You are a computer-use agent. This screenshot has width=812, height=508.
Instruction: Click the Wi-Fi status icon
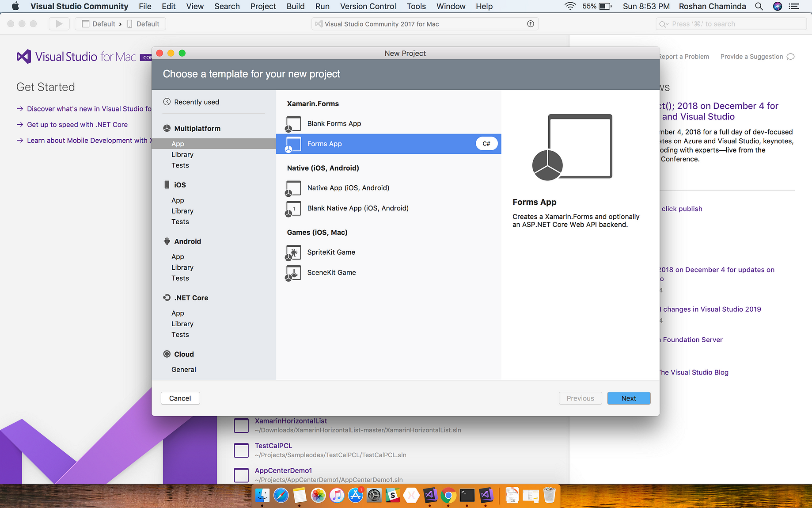click(570, 6)
